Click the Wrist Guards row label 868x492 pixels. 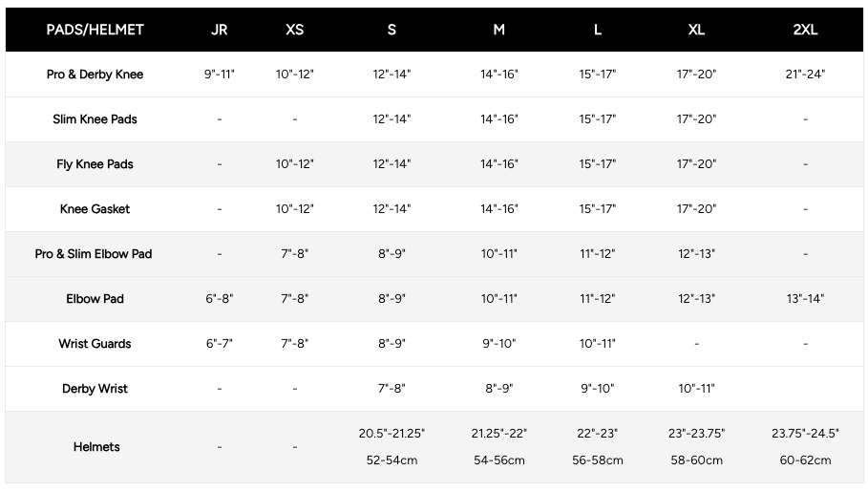95,344
